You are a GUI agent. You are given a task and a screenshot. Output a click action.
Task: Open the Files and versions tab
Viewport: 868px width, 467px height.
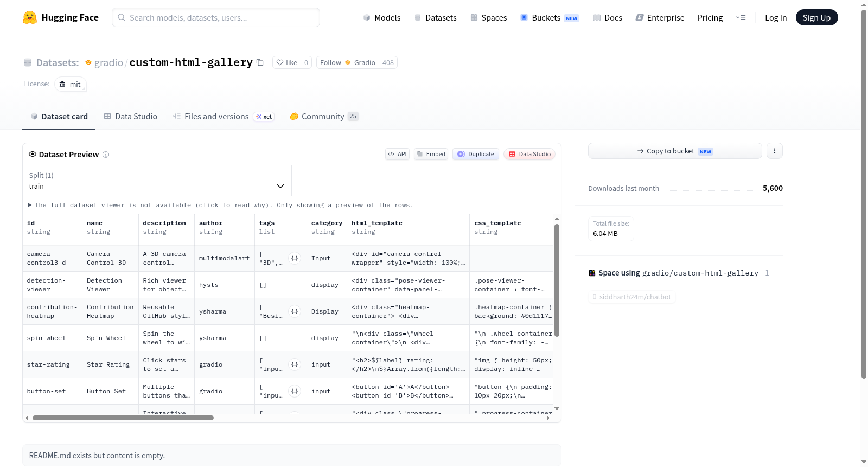click(224, 117)
